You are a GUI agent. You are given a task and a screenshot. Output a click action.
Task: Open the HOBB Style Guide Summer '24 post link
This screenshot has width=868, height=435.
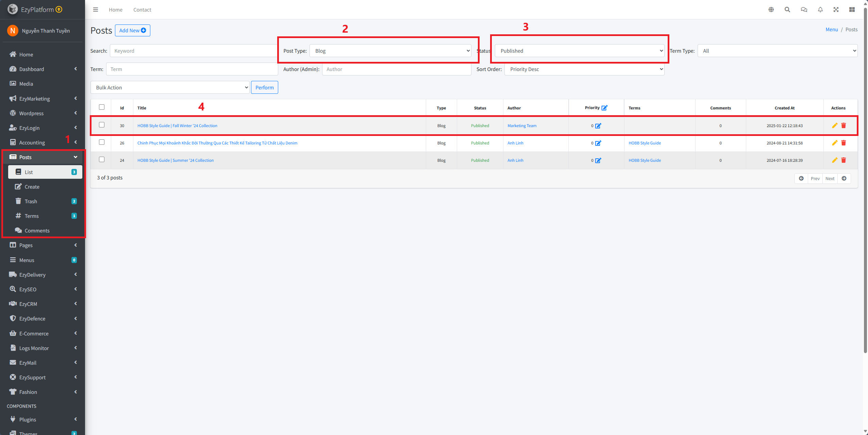tap(176, 160)
